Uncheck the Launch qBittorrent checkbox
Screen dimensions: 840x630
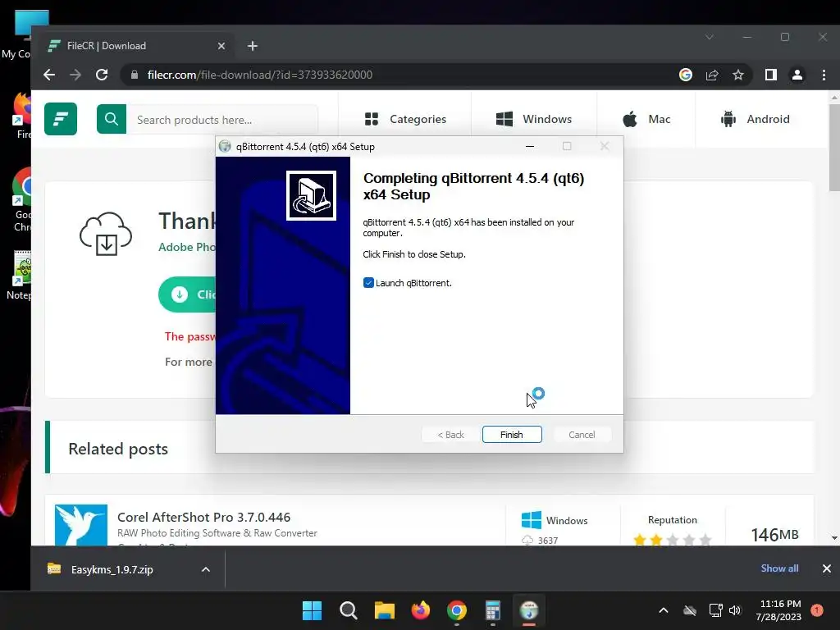tap(368, 283)
